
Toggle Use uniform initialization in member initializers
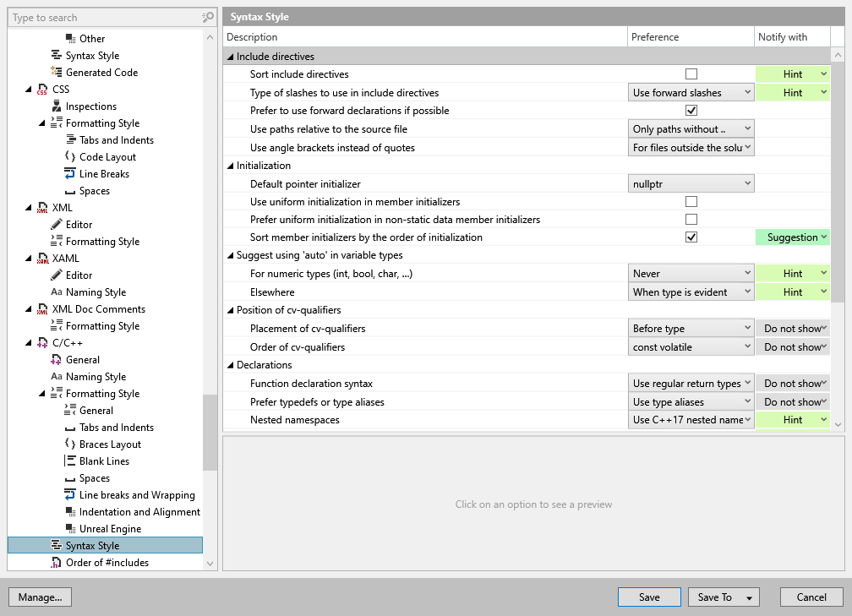(x=691, y=201)
